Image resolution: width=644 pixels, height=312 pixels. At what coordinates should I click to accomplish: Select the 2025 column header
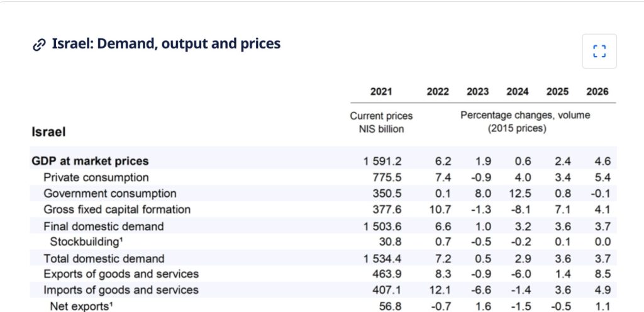557,92
